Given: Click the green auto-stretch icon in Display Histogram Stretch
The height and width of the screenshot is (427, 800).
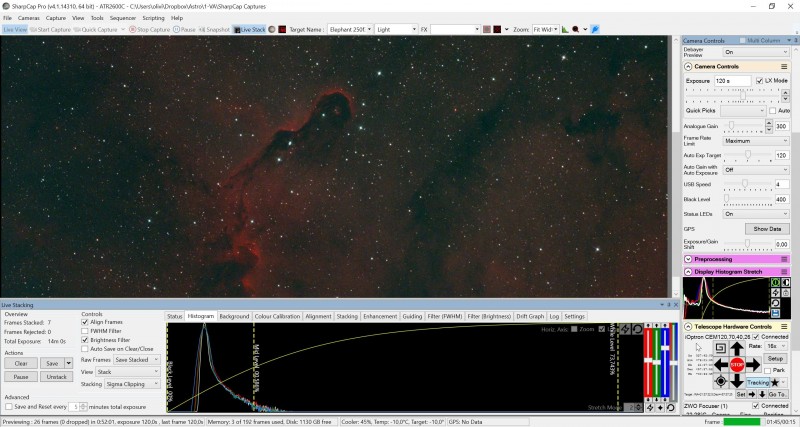Looking at the screenshot, I should 775,283.
